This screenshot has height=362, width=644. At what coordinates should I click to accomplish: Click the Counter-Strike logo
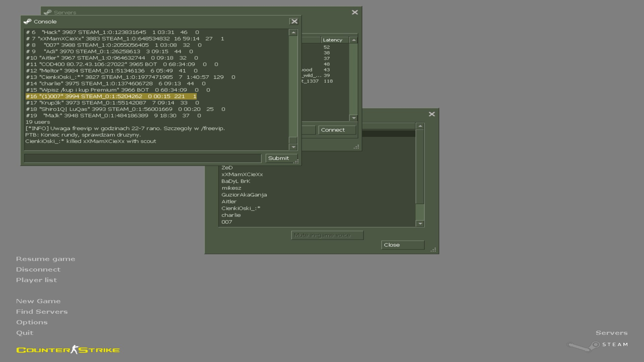[x=68, y=350]
